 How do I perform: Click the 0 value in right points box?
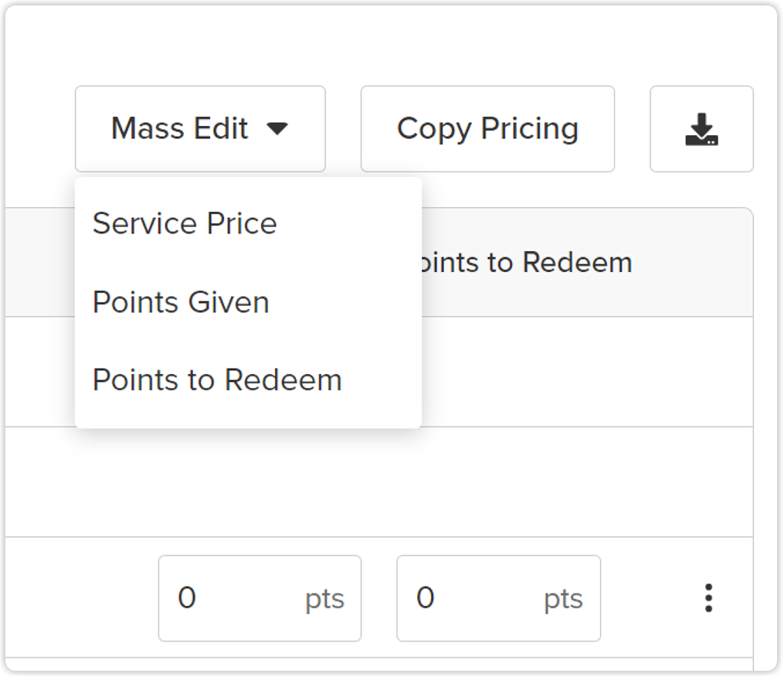425,597
